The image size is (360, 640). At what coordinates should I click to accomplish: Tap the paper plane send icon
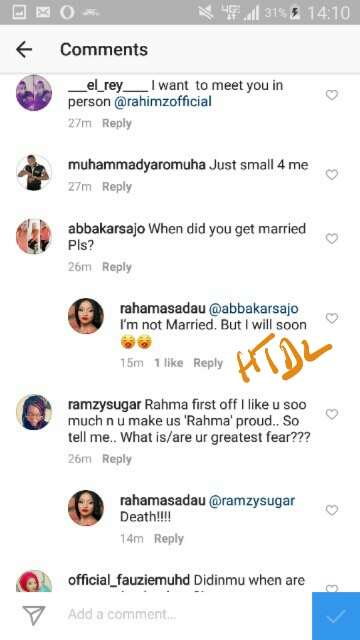[x=33, y=615]
